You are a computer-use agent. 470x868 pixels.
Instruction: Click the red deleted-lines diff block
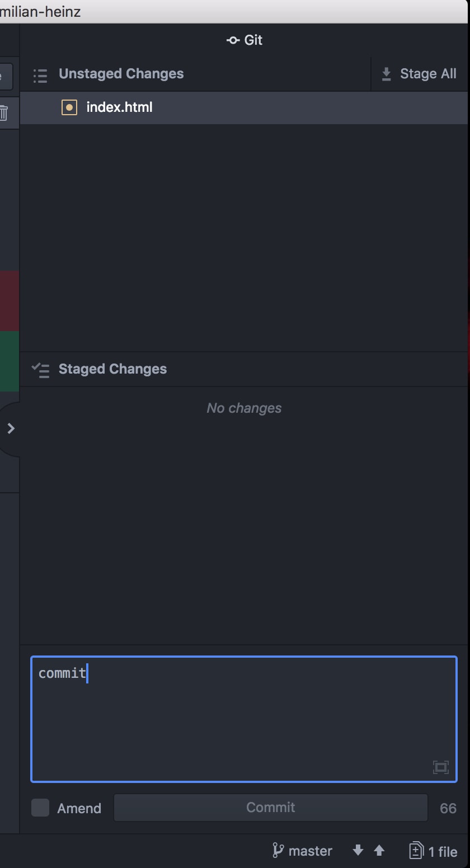pos(10,300)
